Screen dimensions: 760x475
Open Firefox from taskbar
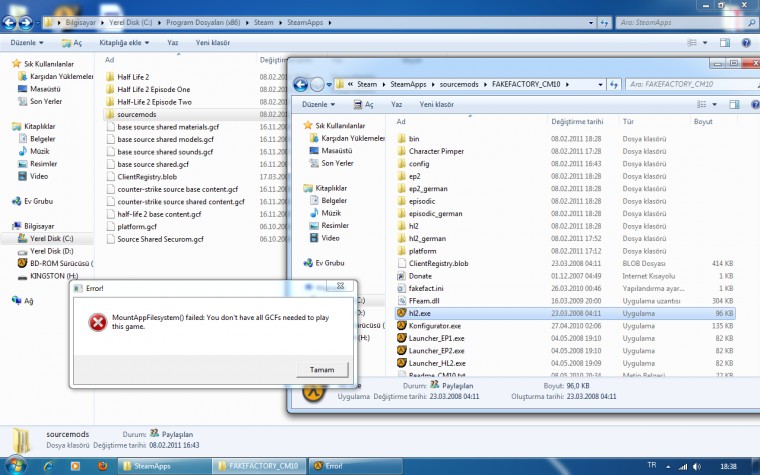coord(102,466)
